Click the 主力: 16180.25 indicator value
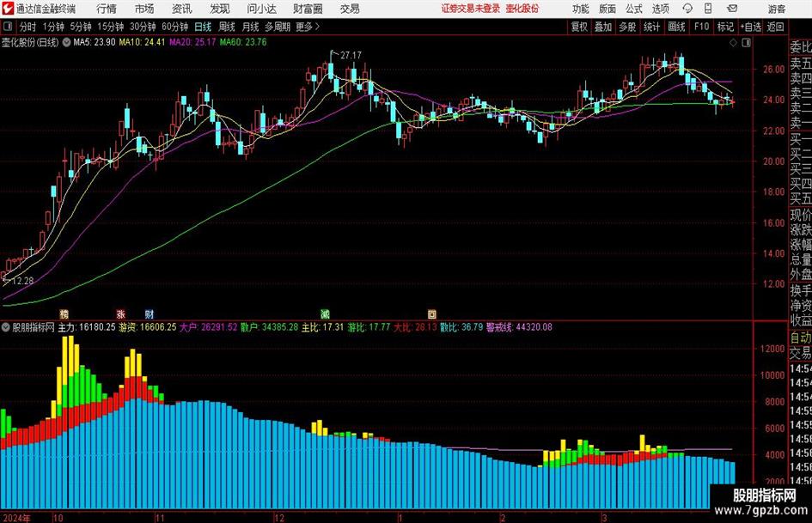This screenshot has width=812, height=523. 87,327
